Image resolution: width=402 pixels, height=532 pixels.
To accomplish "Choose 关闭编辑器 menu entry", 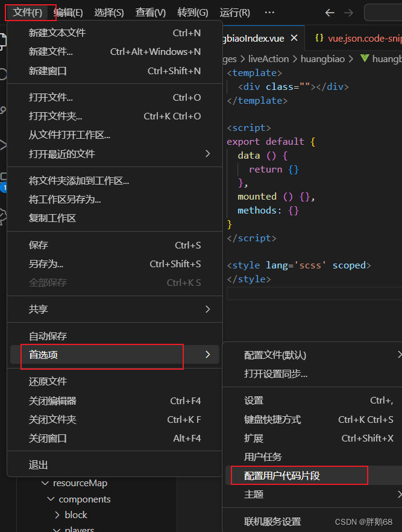I will (x=115, y=401).
